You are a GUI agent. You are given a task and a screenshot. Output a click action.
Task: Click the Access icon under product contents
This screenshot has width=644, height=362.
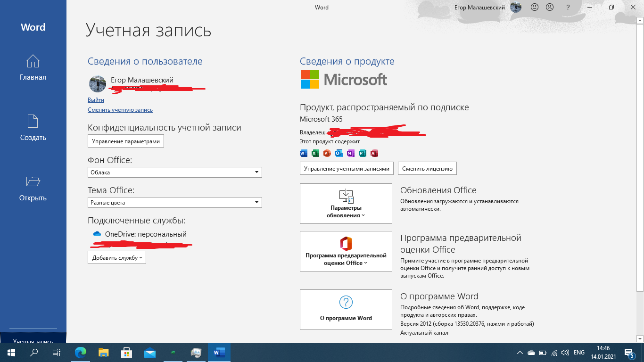click(374, 153)
